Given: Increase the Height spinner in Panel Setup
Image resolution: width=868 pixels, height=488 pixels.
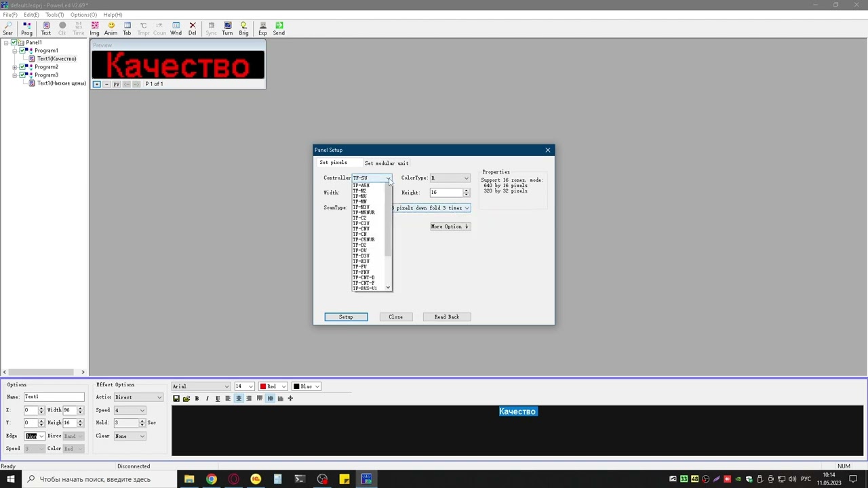Looking at the screenshot, I should (x=466, y=190).
